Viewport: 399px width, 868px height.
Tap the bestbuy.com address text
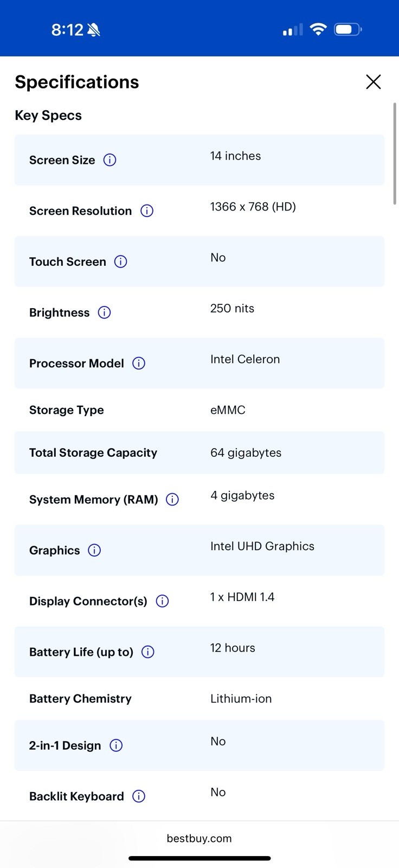tap(199, 838)
